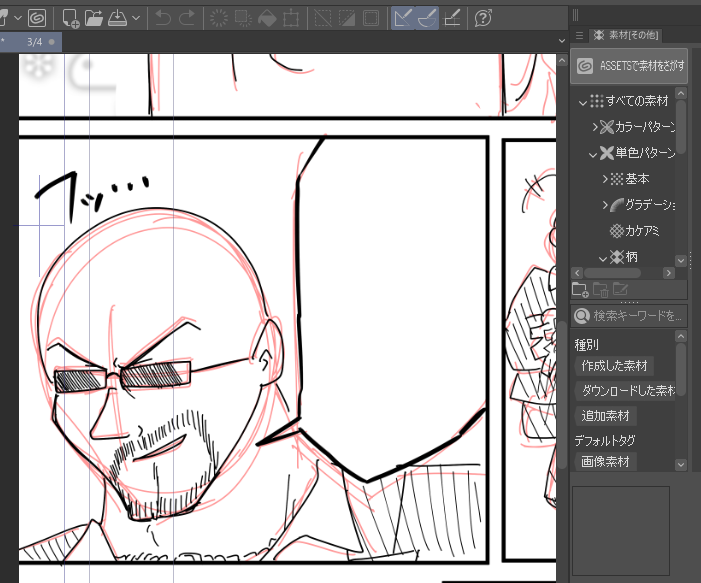Image resolution: width=701 pixels, height=583 pixels.
Task: Click the Create new material folder icon
Action: click(x=580, y=290)
